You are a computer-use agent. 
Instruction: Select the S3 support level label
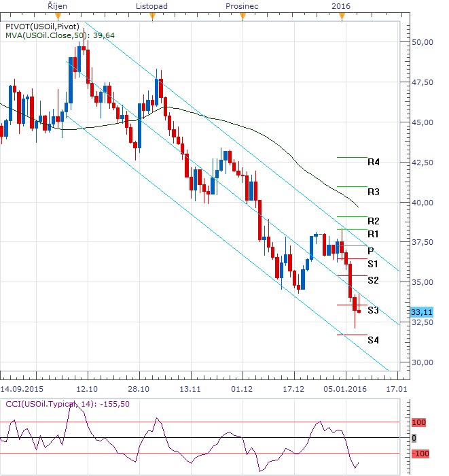[373, 310]
